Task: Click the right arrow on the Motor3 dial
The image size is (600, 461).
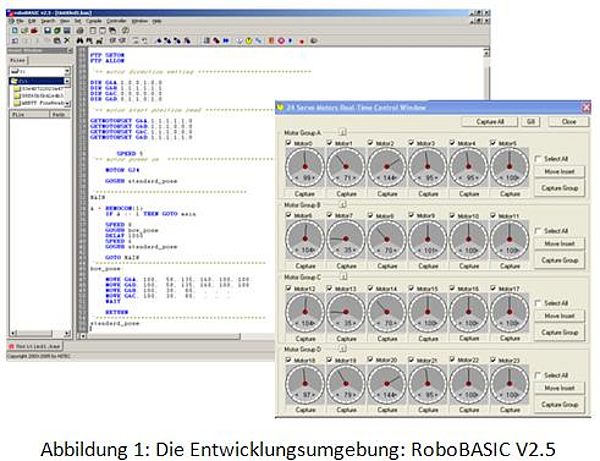Action: pos(438,178)
